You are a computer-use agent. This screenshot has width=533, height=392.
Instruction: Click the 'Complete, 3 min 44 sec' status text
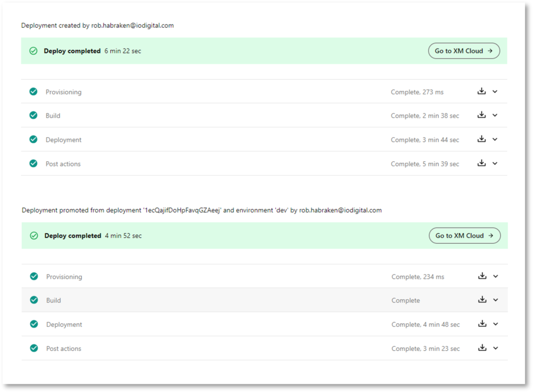[x=425, y=140]
